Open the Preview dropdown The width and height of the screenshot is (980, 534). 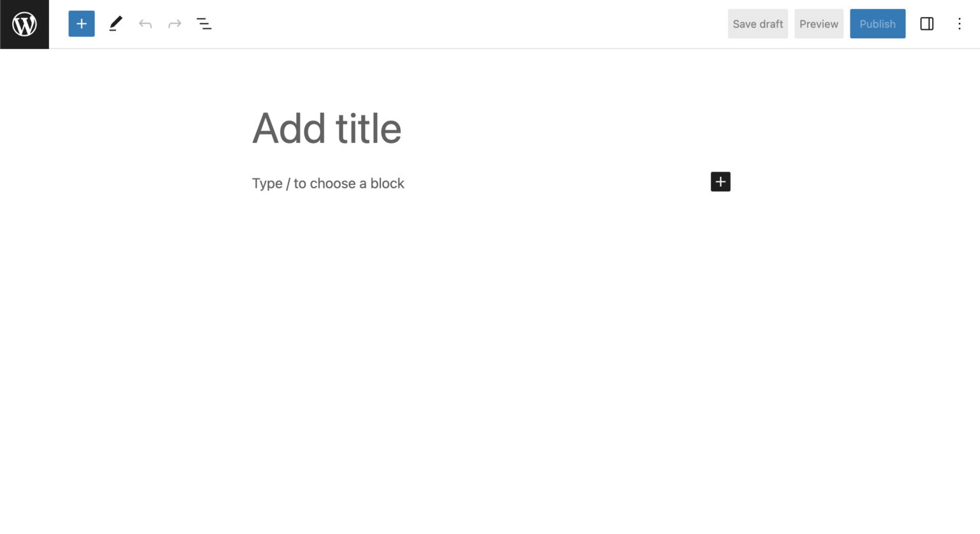819,24
